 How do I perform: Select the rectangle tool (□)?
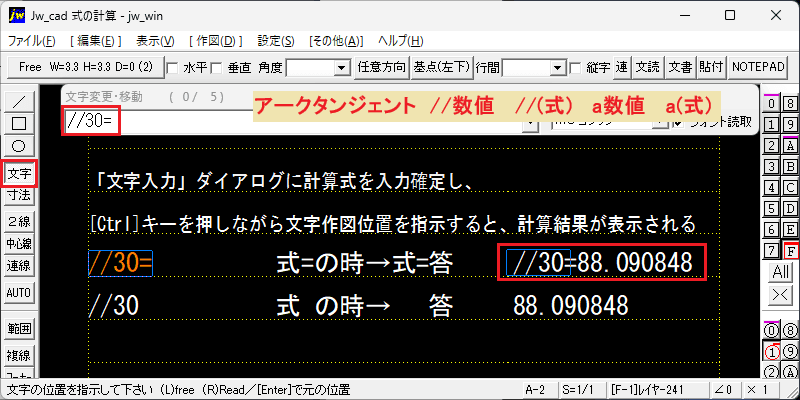19,123
